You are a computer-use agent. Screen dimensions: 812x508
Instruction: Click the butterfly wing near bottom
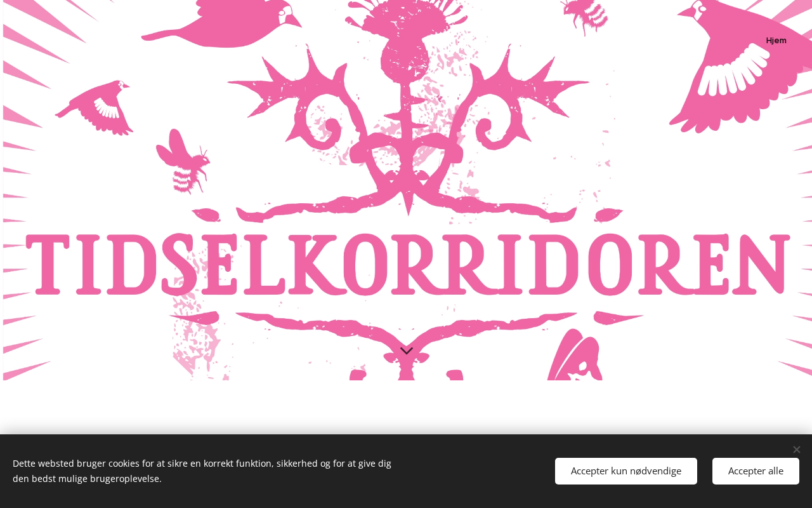coord(574,356)
